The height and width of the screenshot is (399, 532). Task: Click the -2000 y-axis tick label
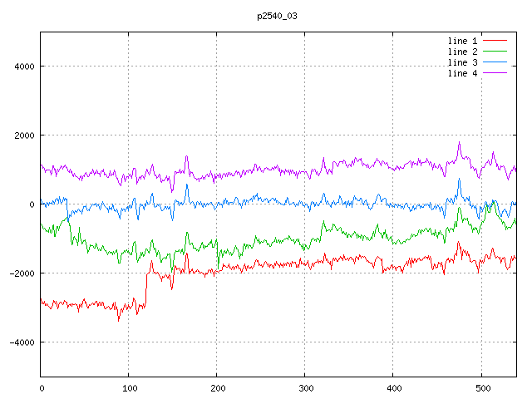[x=21, y=273]
